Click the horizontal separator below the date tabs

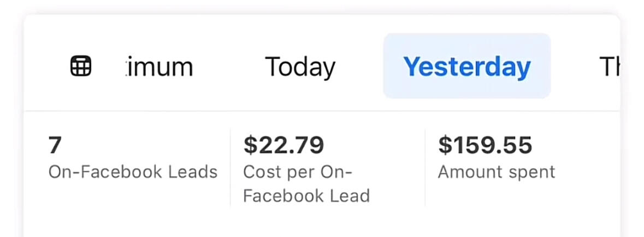[x=322, y=111]
